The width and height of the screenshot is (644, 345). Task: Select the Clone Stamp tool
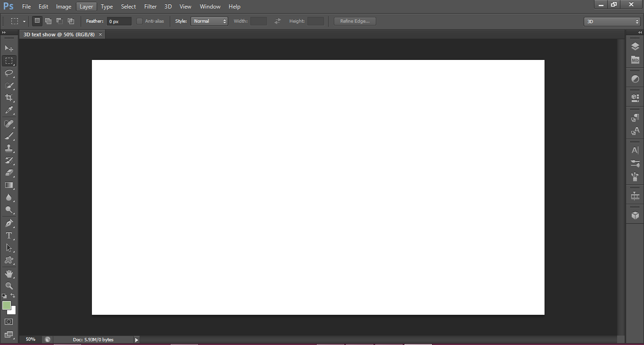point(9,148)
